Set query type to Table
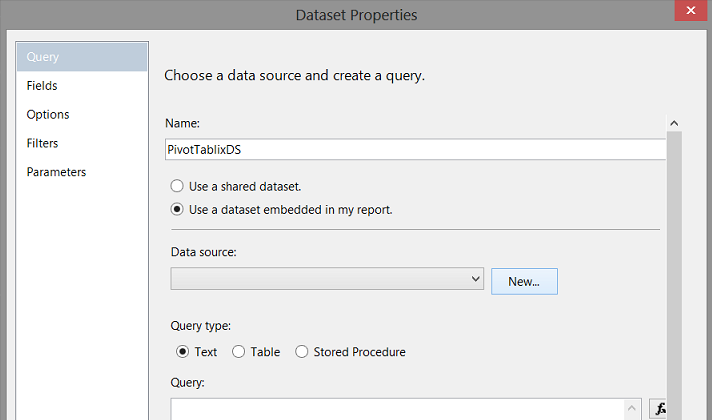 238,352
